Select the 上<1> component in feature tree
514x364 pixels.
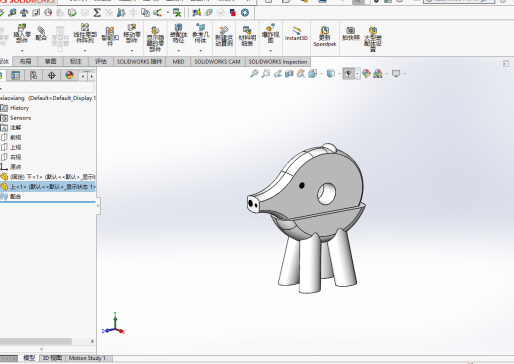(48, 187)
